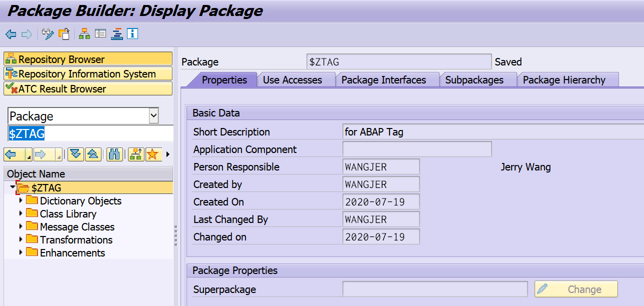Click the Superobject hierarchy icon above tree
Screen dimensions: 644x306
(x=135, y=154)
